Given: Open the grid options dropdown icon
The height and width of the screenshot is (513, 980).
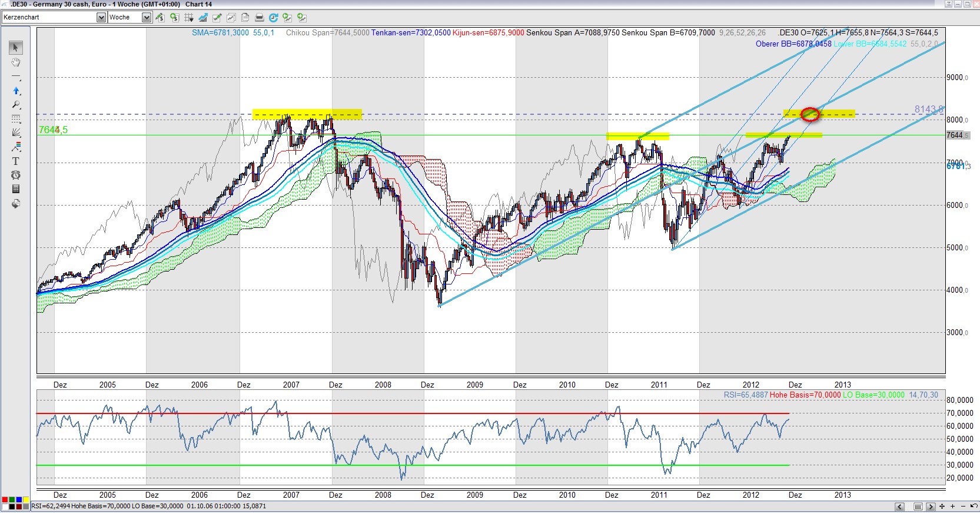Looking at the screenshot, I should 189,18.
